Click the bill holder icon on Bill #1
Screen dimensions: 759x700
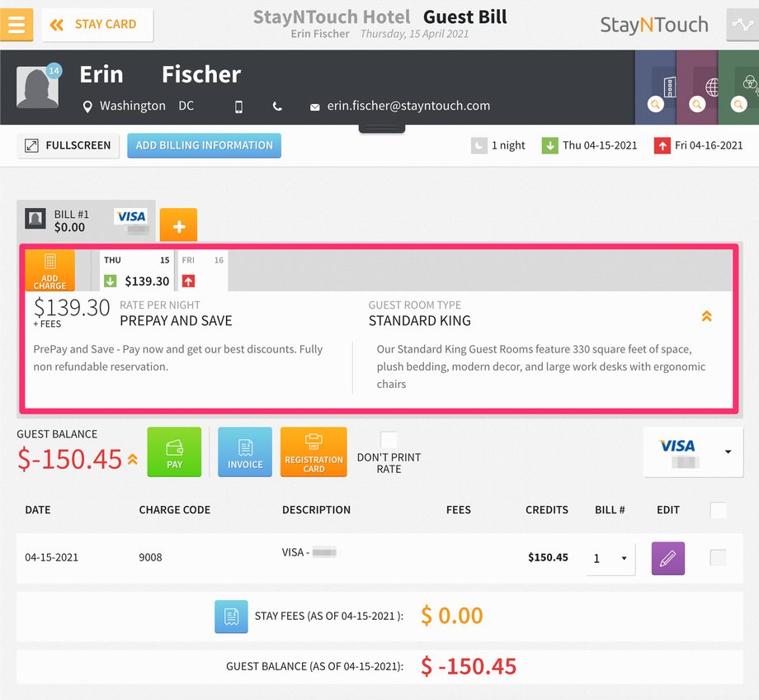35,219
